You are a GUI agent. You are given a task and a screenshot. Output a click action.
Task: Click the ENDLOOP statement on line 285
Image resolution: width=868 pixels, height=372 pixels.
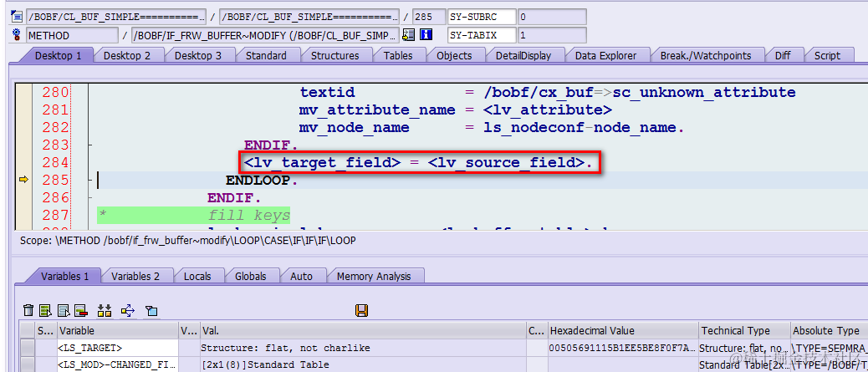[262, 181]
